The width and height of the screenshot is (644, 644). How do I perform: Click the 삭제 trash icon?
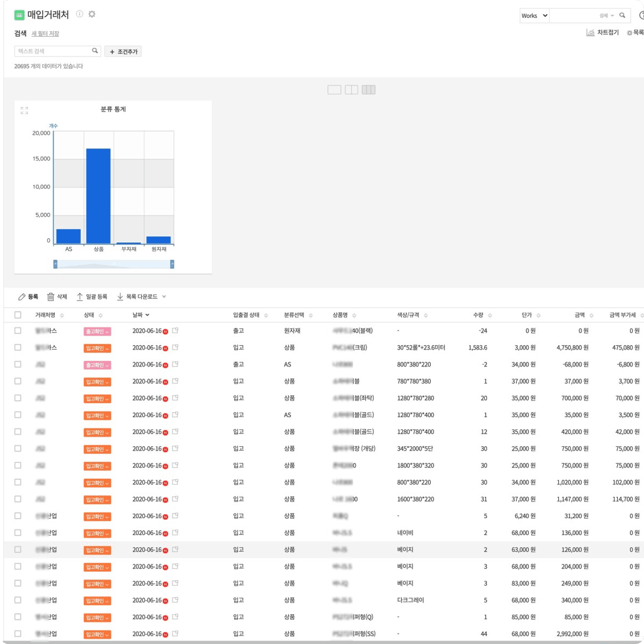(50, 297)
